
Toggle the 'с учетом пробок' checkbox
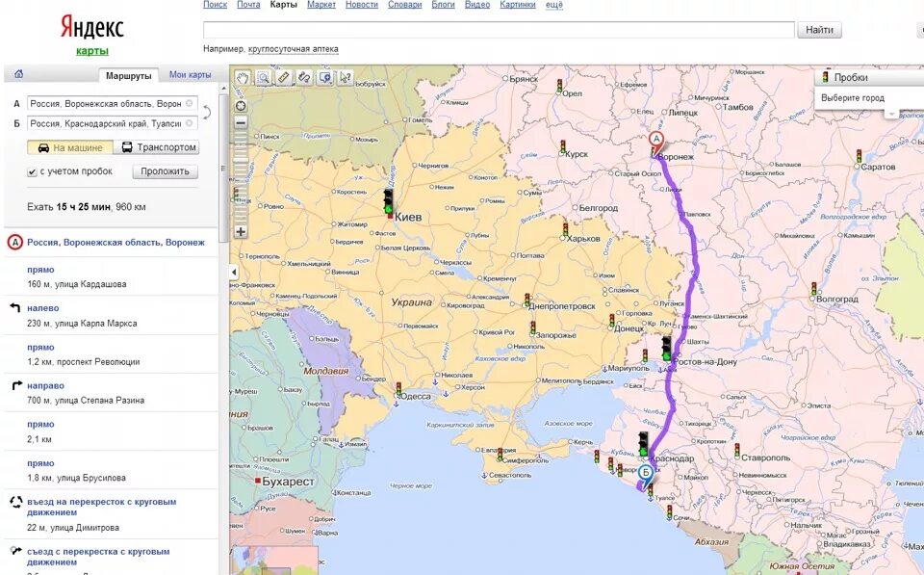pos(33,171)
